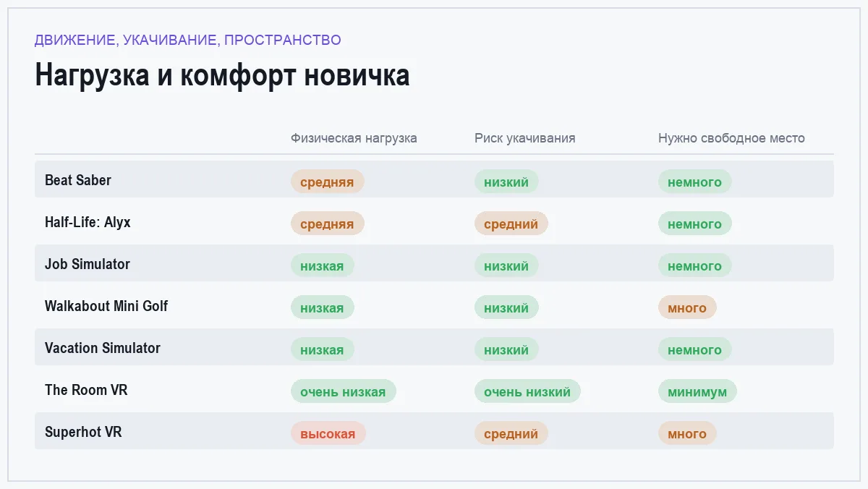Viewport: 868px width, 489px height.
Task: Click The Room VR's 'очень низкая' badge
Action: coord(344,391)
